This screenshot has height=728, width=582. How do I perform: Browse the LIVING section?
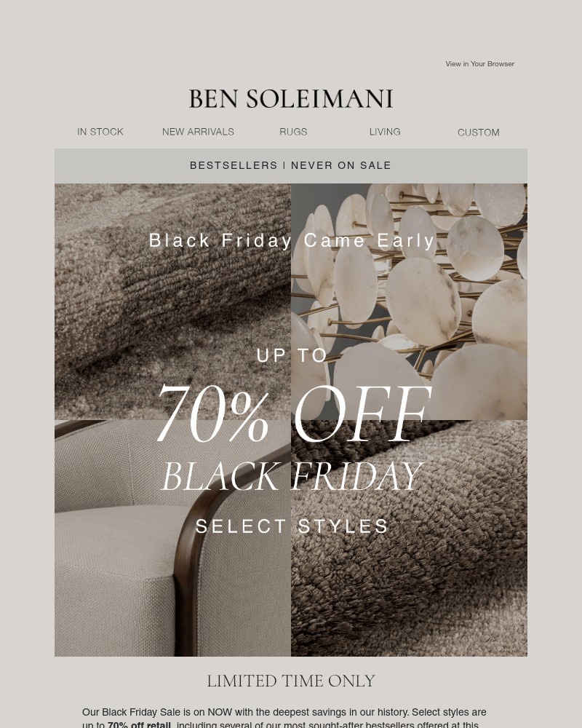coord(385,132)
